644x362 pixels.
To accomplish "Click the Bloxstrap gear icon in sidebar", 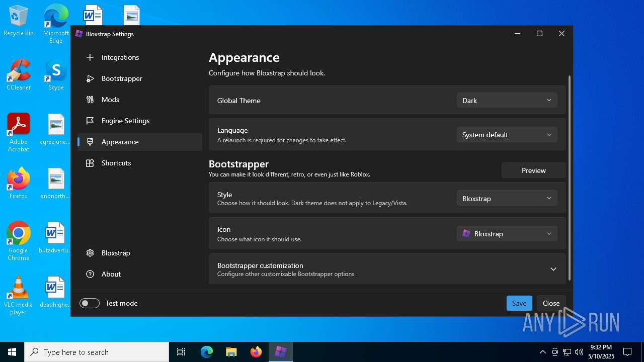I will tap(90, 253).
